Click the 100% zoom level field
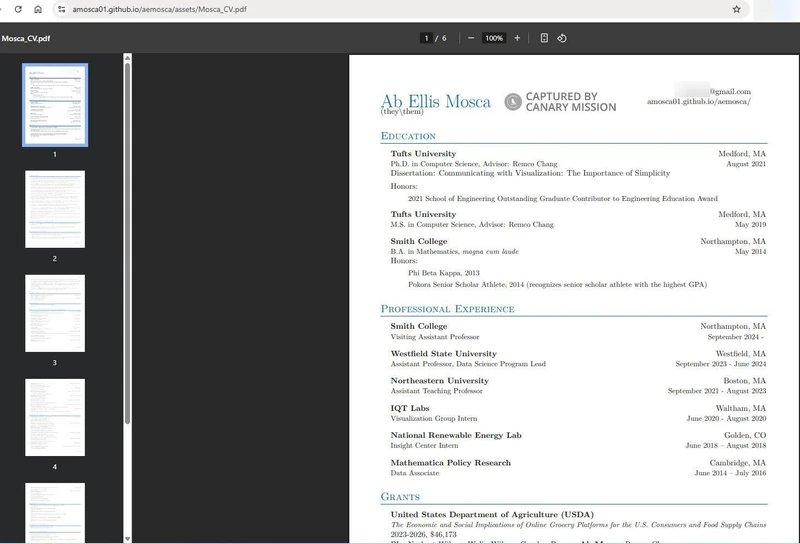 (494, 38)
